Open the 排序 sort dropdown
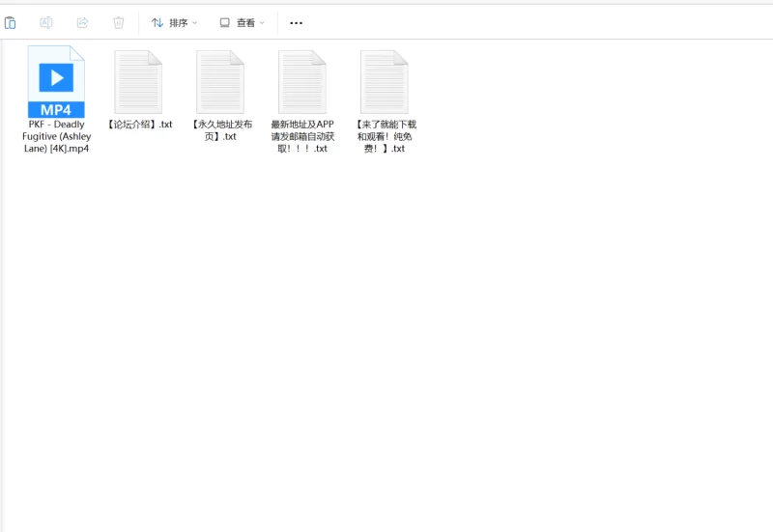Image resolution: width=773 pixels, height=532 pixels. (175, 22)
